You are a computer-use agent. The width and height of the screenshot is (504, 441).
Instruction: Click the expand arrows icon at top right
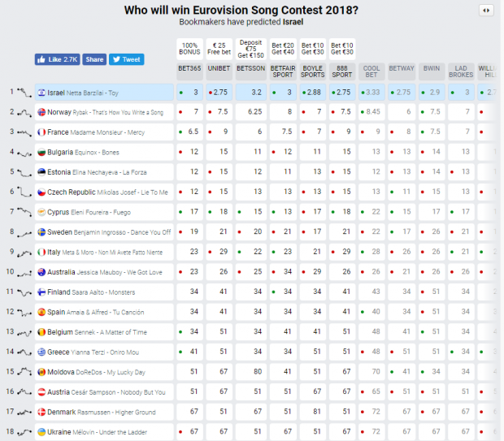[x=486, y=11]
